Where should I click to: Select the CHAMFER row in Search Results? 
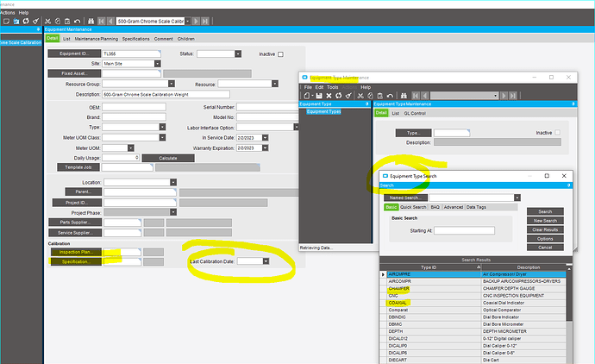(x=473, y=288)
